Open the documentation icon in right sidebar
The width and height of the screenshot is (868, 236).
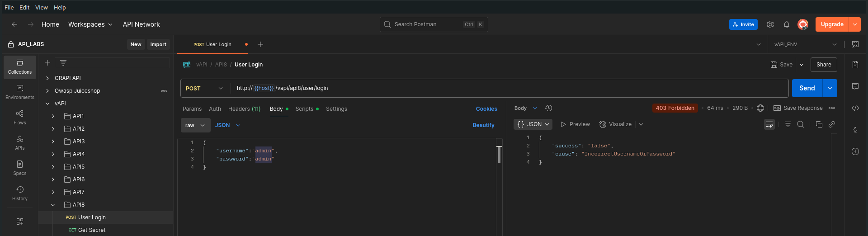[855, 65]
